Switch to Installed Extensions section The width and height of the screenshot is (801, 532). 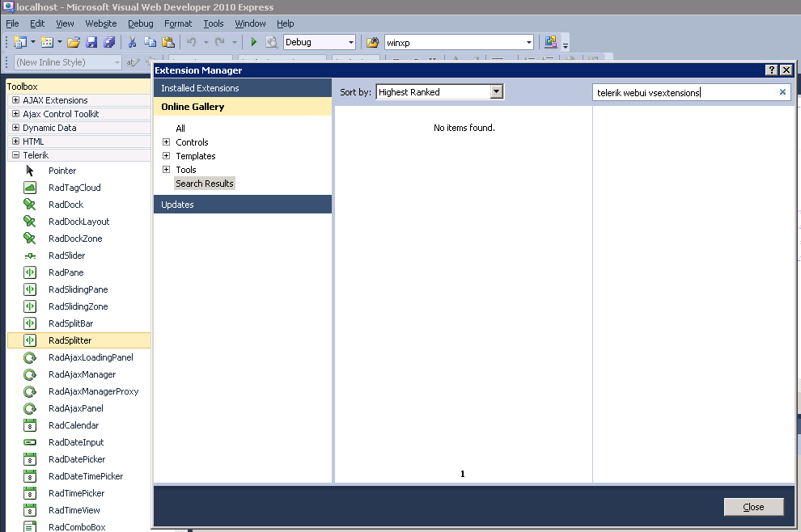click(243, 88)
